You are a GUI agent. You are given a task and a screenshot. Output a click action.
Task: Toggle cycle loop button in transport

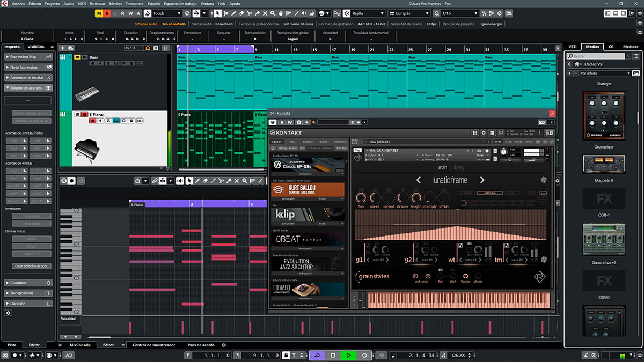[x=317, y=355]
